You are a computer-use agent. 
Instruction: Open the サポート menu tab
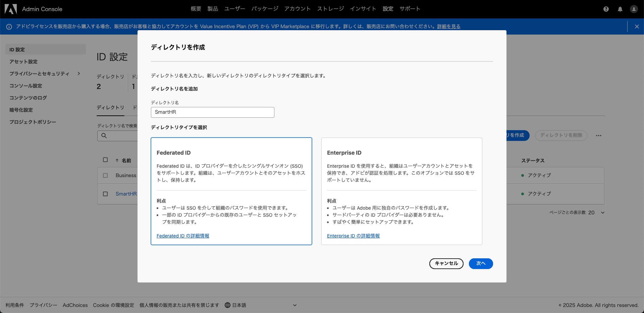click(410, 9)
